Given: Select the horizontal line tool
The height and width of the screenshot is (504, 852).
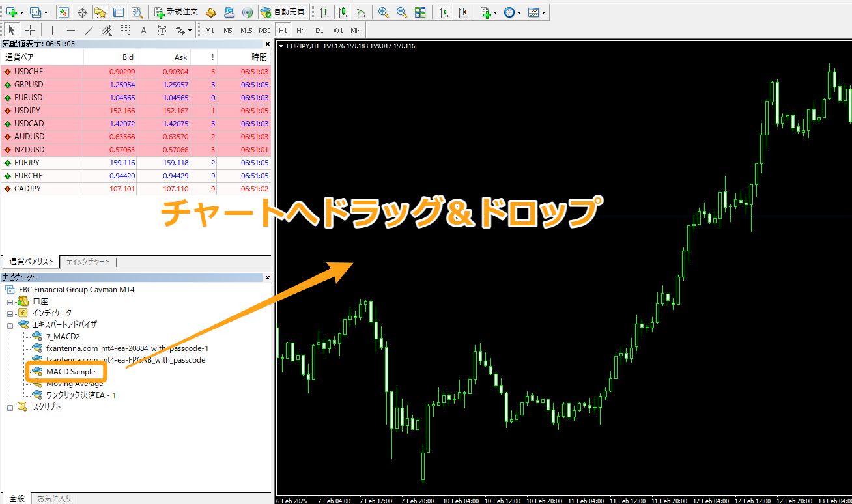Looking at the screenshot, I should (71, 30).
